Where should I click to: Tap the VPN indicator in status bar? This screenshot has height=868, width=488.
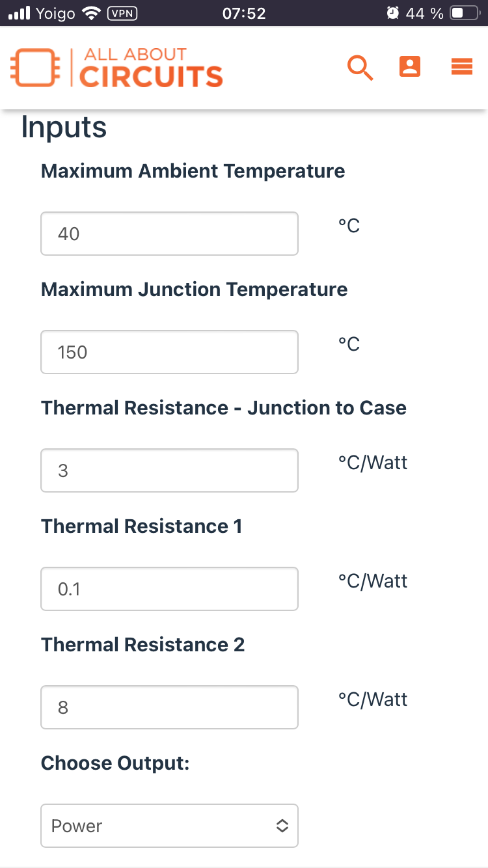[121, 13]
